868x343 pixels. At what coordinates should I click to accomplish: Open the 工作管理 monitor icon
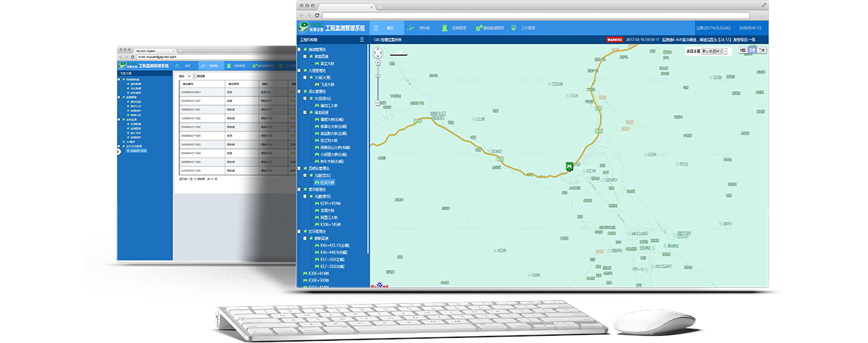pos(514,27)
